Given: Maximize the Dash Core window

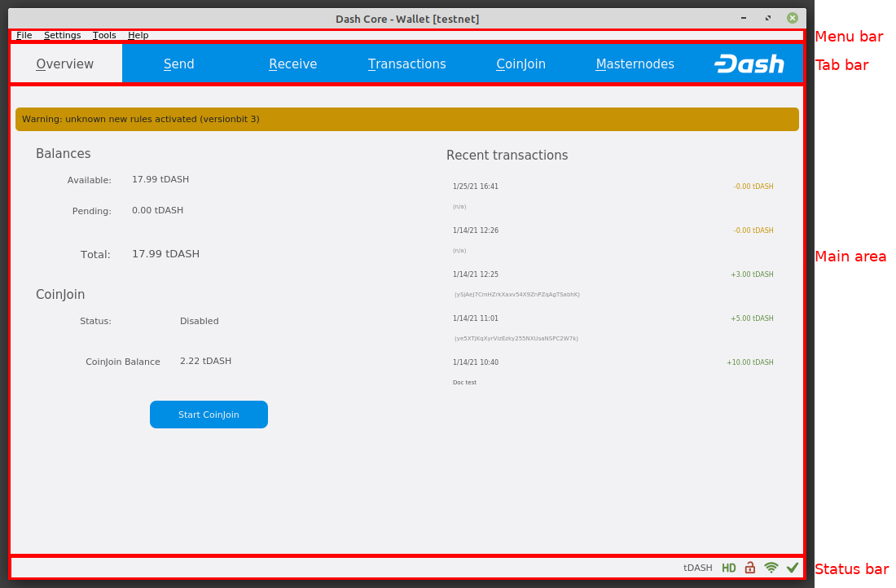Looking at the screenshot, I should click(768, 18).
